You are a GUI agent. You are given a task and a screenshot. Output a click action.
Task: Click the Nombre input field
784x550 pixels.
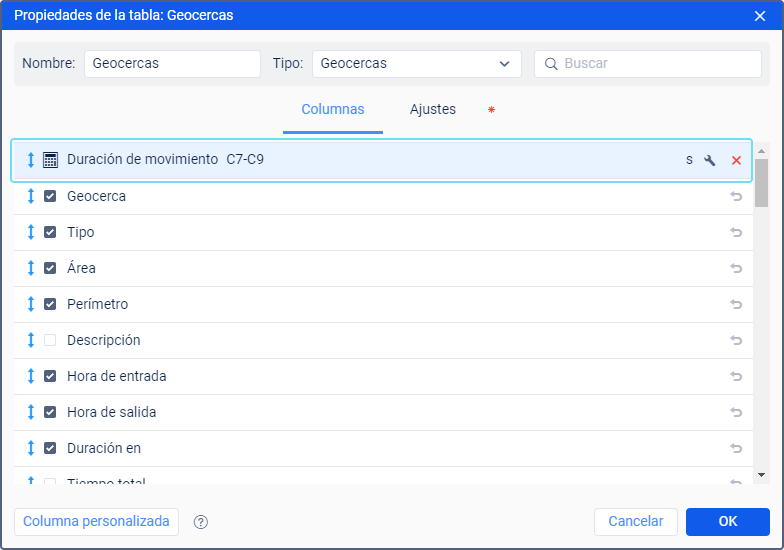click(172, 64)
